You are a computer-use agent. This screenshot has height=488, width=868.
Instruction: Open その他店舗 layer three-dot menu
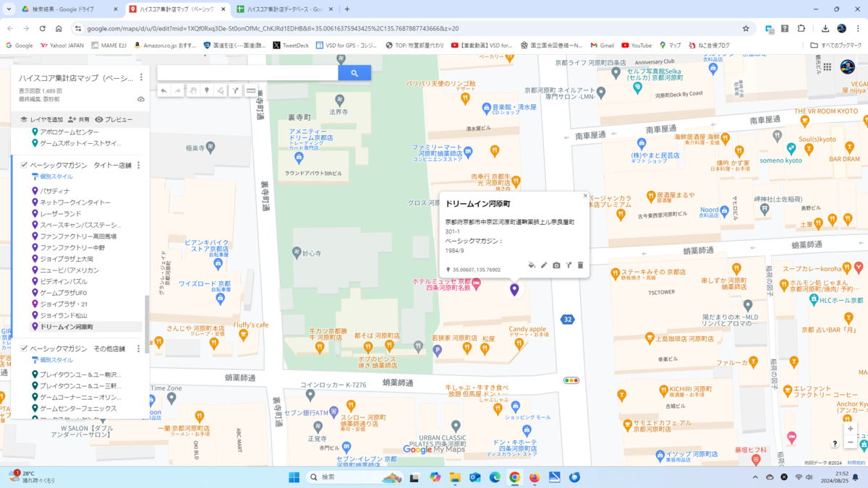[x=138, y=348]
